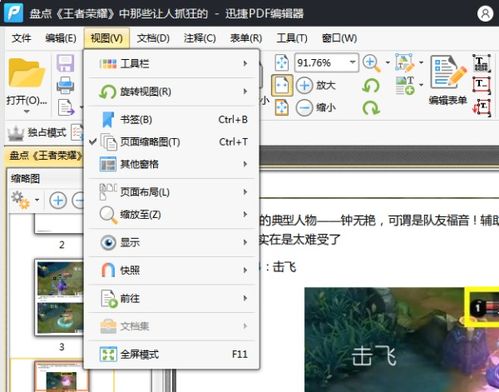This screenshot has width=499, height=392.
Task: Expand the 打开(O) dropdown arrow
Action: (27, 111)
